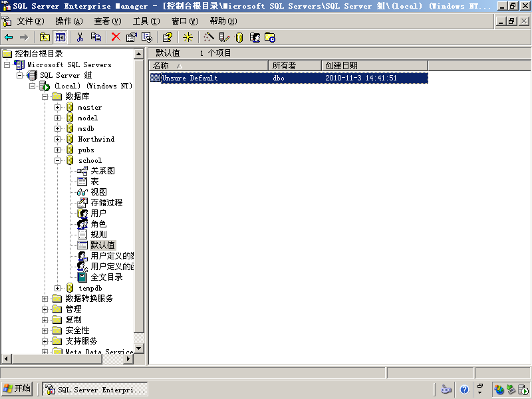Click the Back arrow toolbar icon
The height and width of the screenshot is (399, 532).
(9, 37)
